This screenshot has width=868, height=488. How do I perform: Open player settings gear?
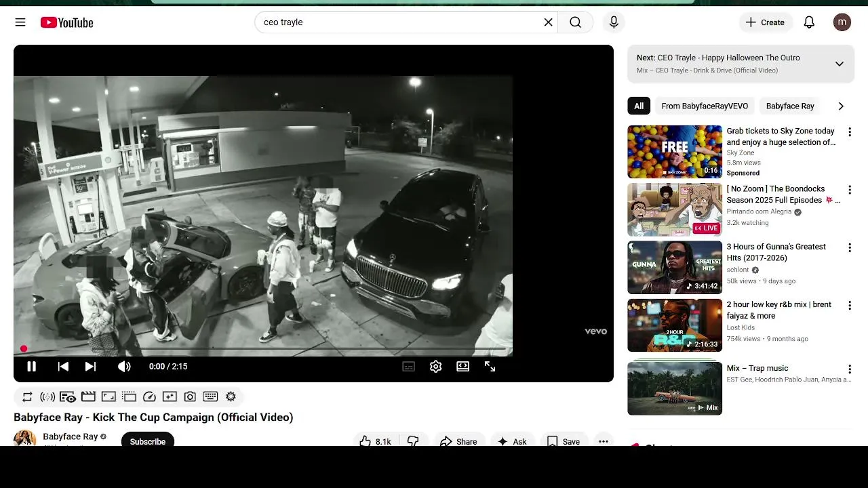click(435, 366)
